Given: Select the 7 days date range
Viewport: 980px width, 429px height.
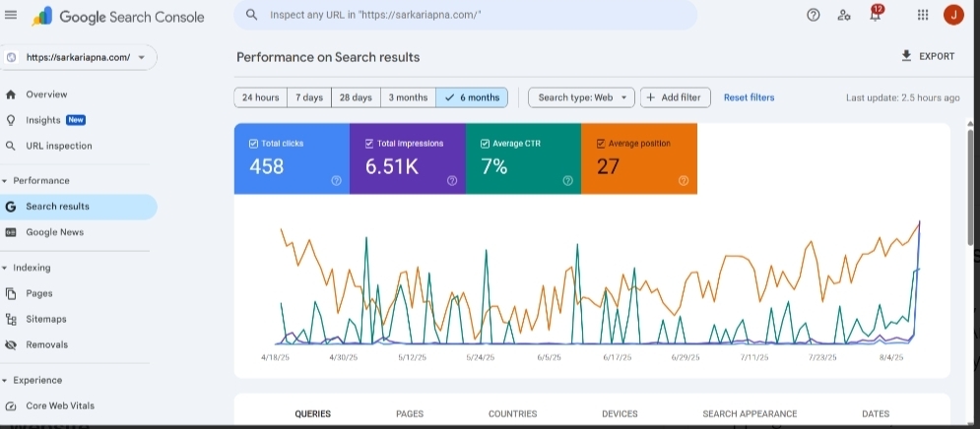Looking at the screenshot, I should 309,97.
